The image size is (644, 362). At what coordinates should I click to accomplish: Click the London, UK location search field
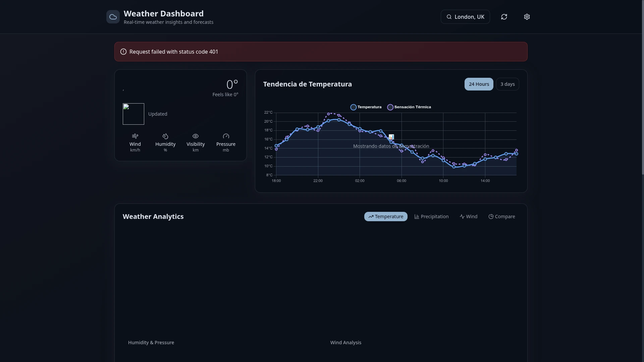[x=465, y=17]
